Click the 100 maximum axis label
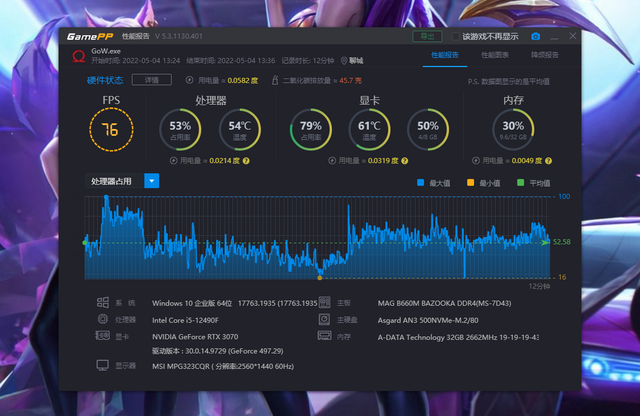The height and width of the screenshot is (416, 640). [564, 197]
